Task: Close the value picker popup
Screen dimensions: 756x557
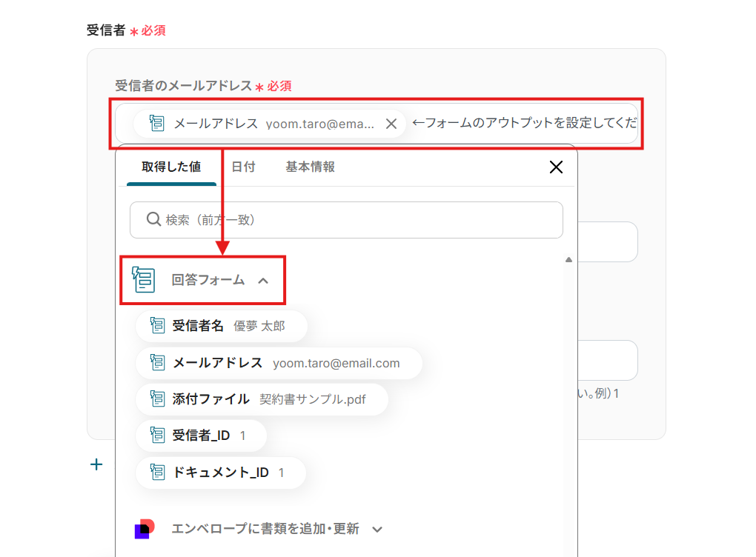Action: point(556,167)
